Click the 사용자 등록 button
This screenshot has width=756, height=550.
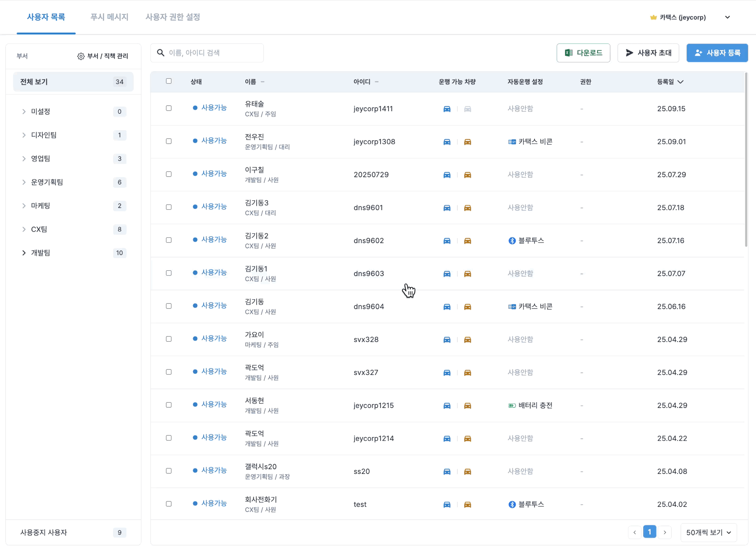point(717,53)
